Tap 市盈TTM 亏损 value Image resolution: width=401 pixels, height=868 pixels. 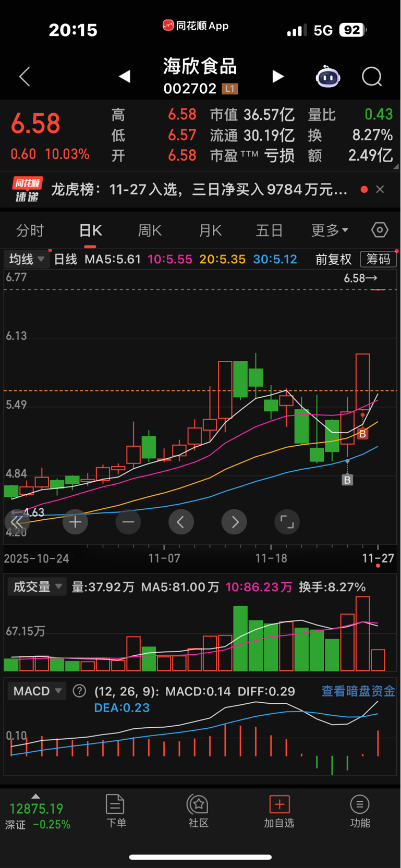point(252,155)
